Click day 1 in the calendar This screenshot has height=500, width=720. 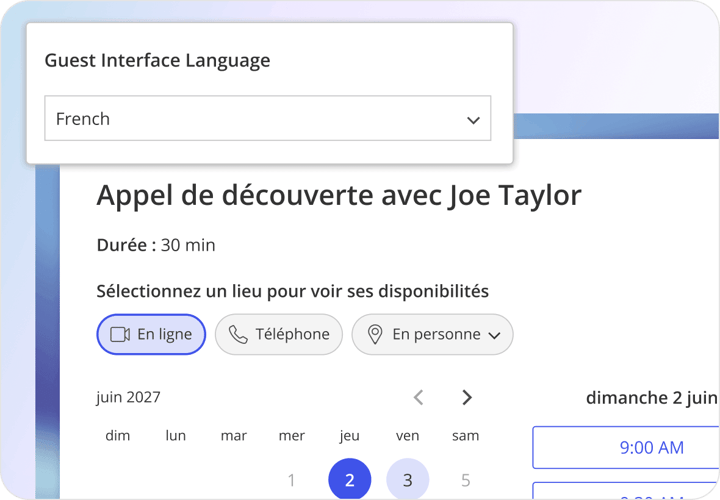click(291, 480)
